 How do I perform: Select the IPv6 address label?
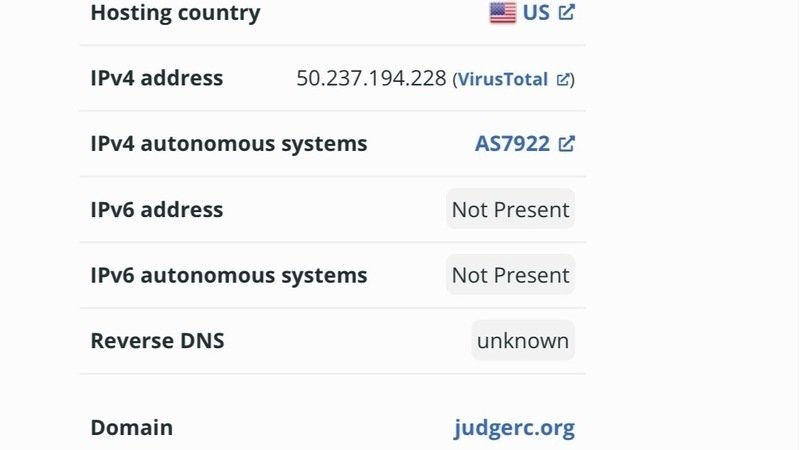click(x=157, y=210)
